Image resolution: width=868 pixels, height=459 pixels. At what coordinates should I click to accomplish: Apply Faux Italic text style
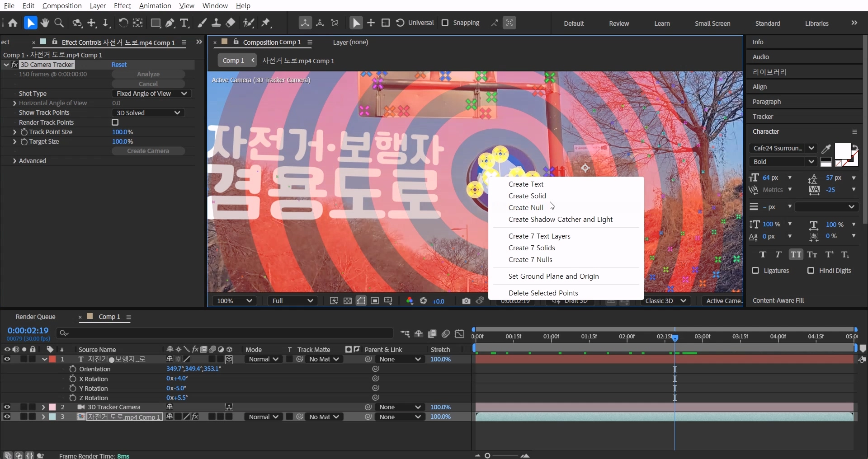coord(778,254)
